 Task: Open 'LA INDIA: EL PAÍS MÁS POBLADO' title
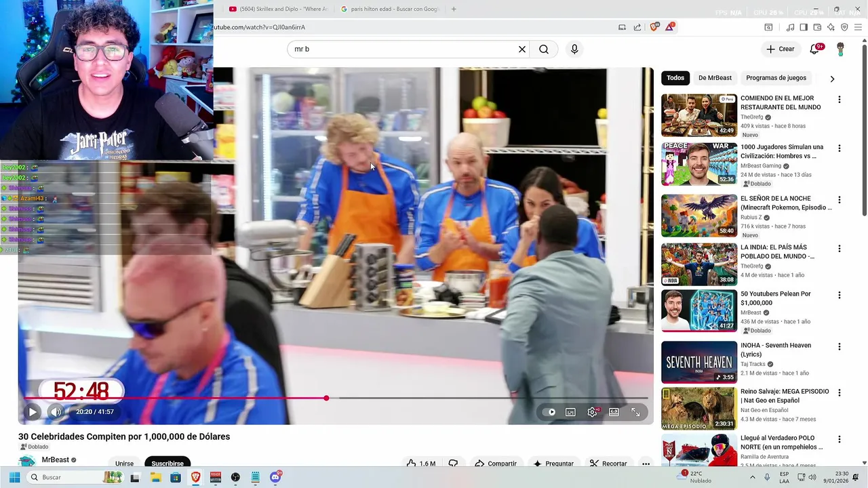[777, 251]
